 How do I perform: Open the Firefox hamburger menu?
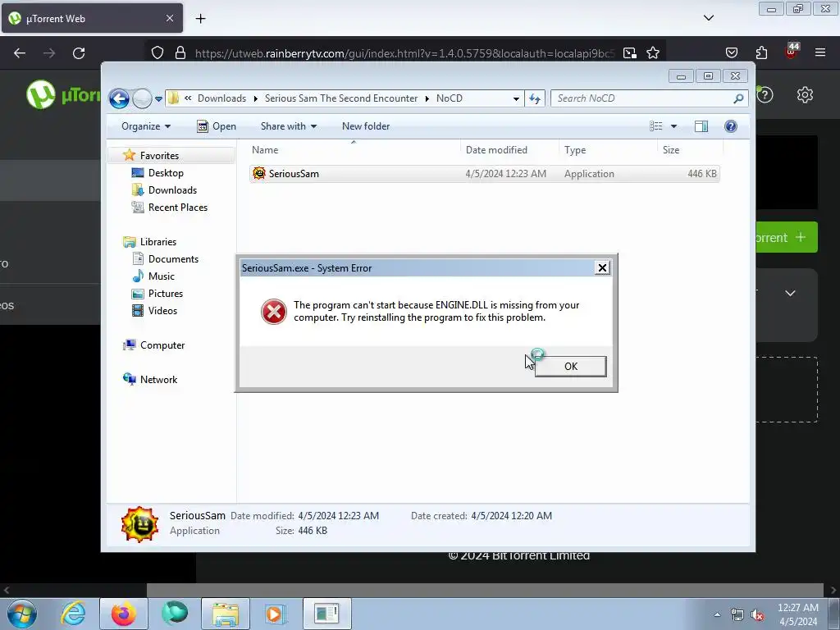(x=820, y=52)
